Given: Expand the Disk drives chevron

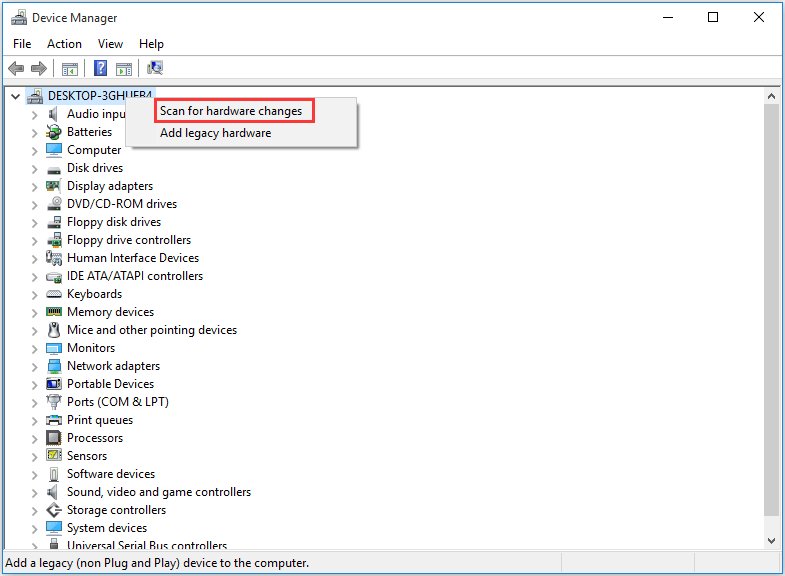Looking at the screenshot, I should 34,169.
